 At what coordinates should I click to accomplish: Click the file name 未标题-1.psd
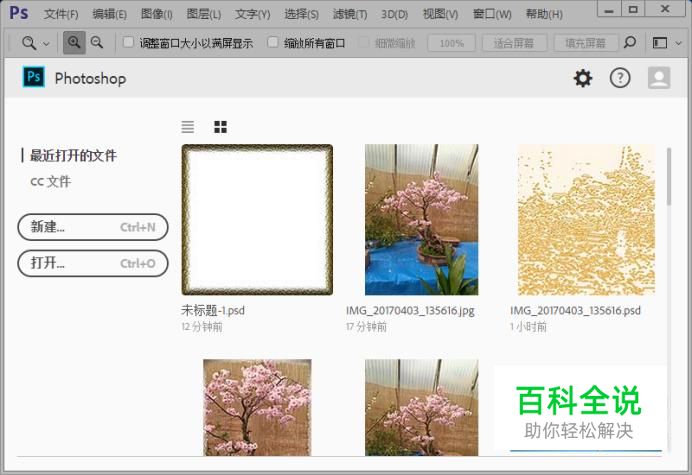(213, 310)
